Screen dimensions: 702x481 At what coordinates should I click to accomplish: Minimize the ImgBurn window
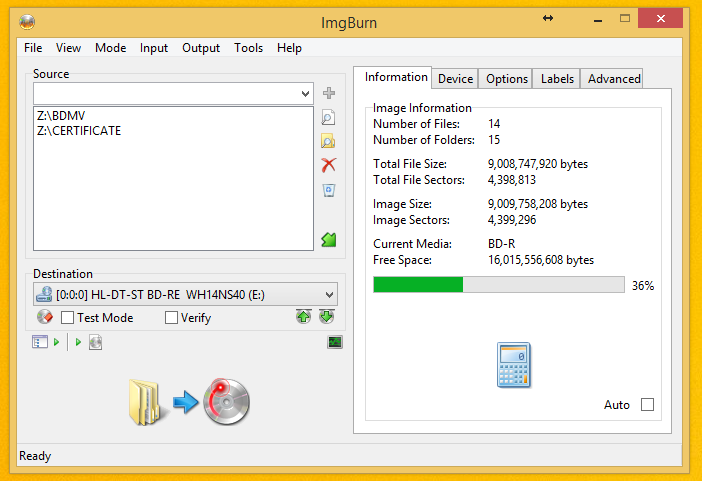click(x=598, y=19)
